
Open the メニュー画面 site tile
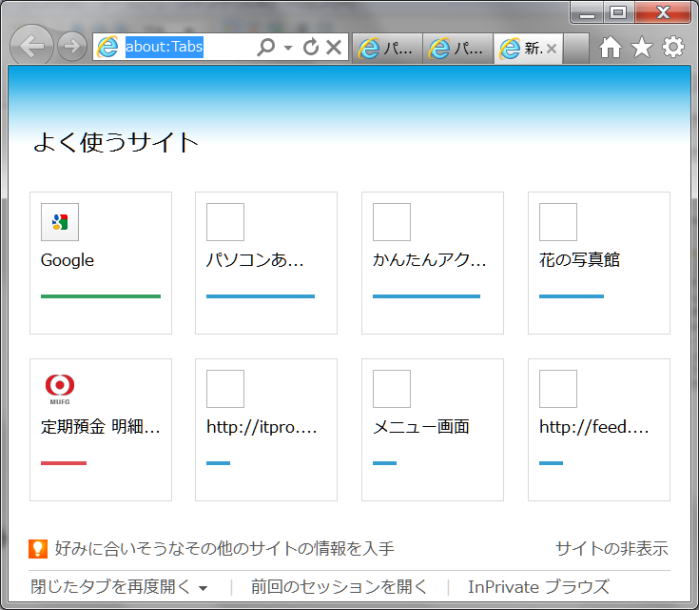[x=432, y=430]
